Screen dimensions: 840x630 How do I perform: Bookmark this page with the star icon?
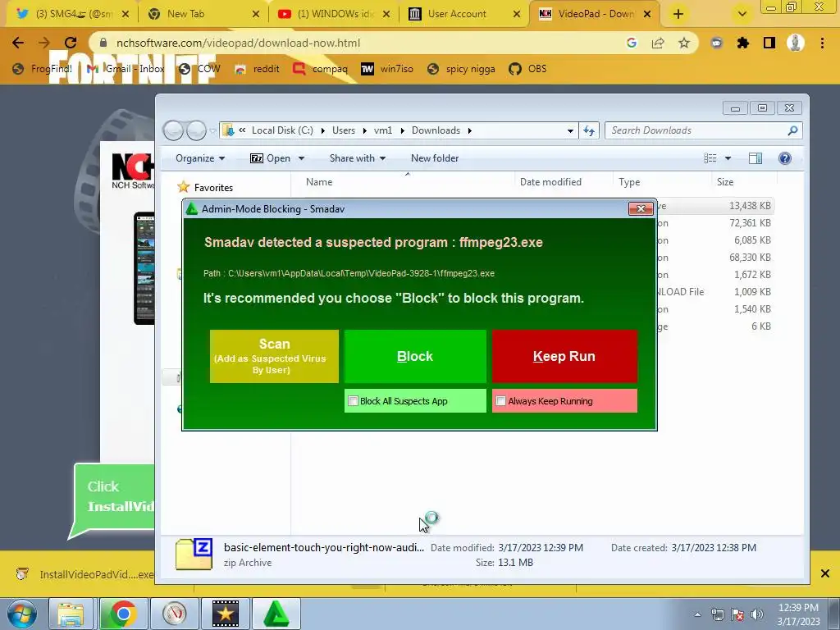point(684,43)
